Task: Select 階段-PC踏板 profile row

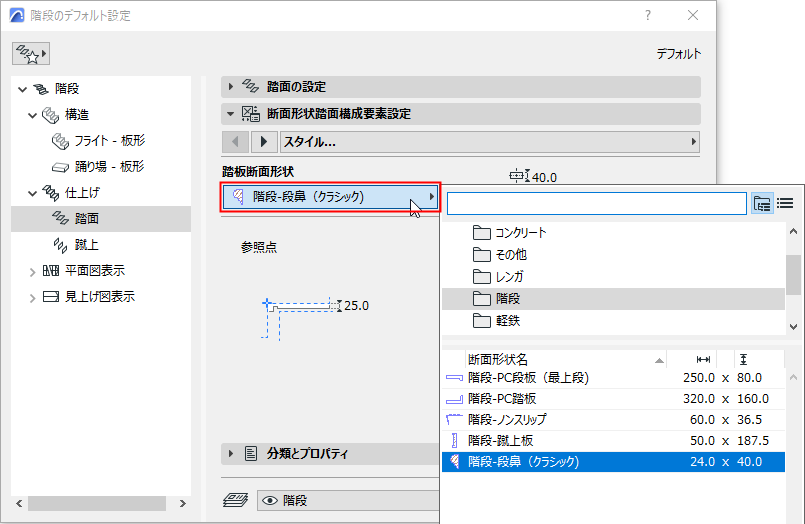Action: pos(614,399)
